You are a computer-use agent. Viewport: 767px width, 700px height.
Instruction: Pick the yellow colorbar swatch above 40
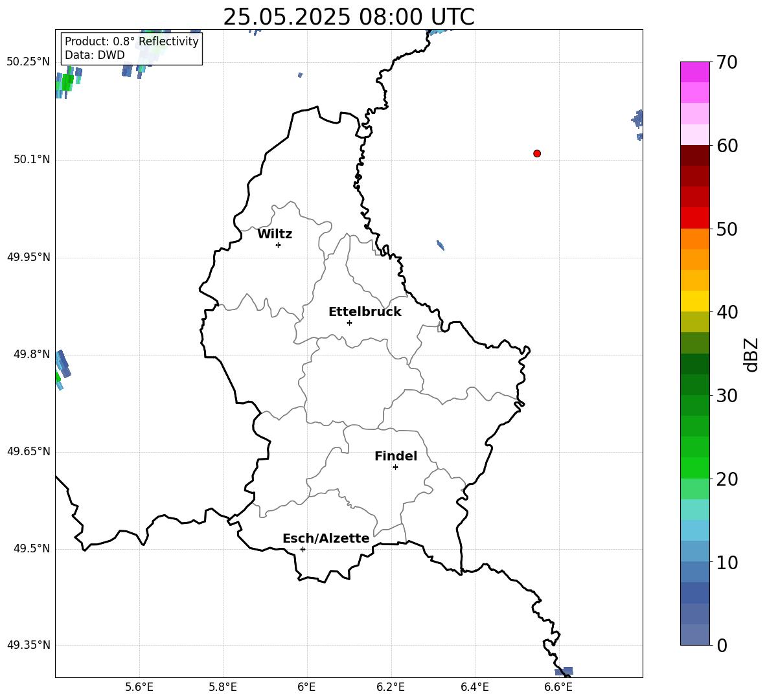pyautogui.click(x=694, y=301)
